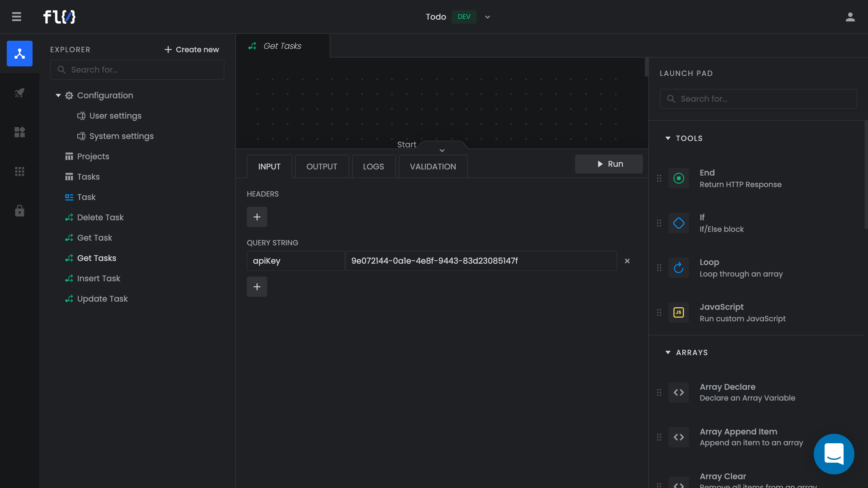Open the Get Task flow
The image size is (868, 488).
[x=95, y=238]
